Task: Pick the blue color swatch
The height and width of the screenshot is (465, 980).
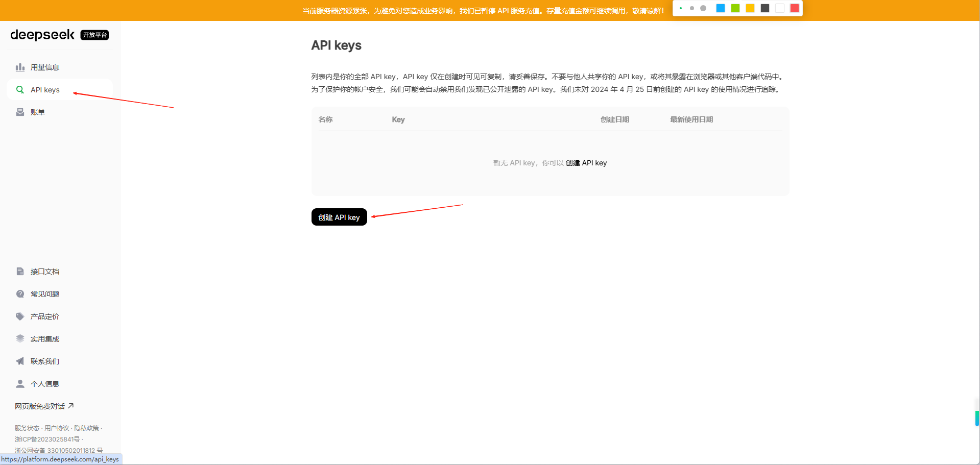Action: click(x=721, y=8)
